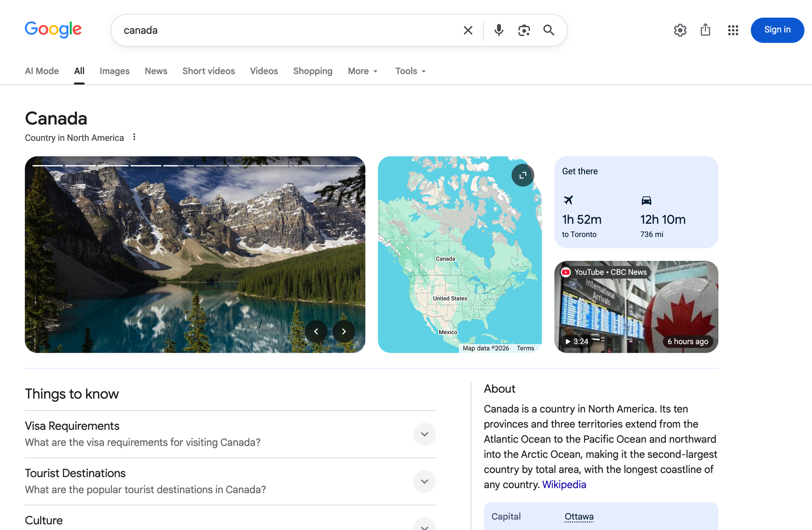Click the Terms link on the map
Screen dimensions: 812x530
(x=525, y=348)
